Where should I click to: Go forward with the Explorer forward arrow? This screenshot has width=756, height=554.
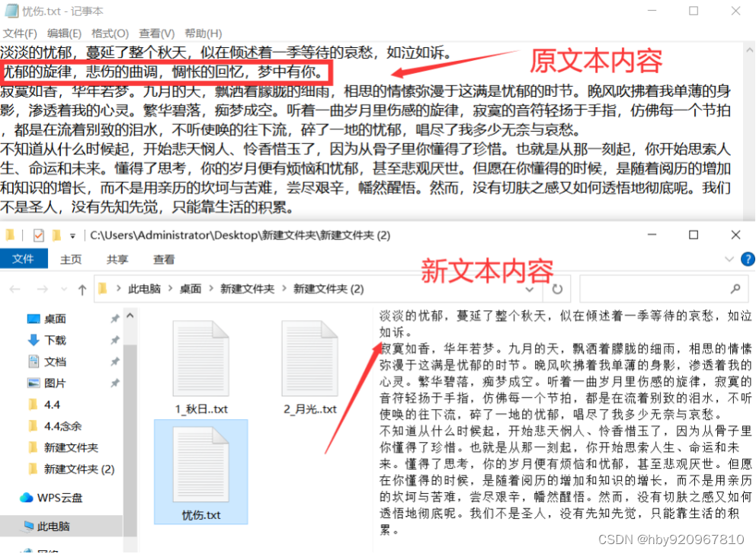[x=43, y=290]
